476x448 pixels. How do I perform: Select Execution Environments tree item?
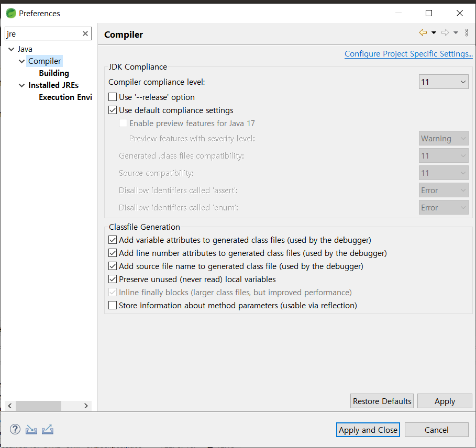tap(65, 97)
